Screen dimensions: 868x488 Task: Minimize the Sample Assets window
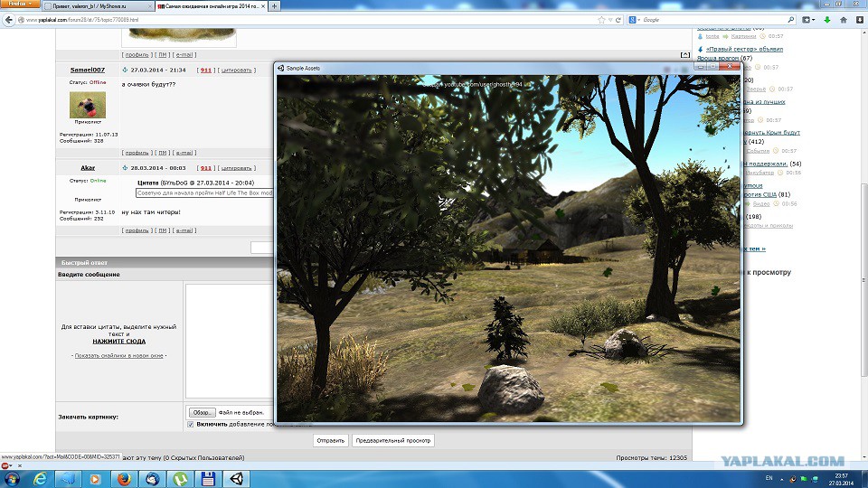701,66
